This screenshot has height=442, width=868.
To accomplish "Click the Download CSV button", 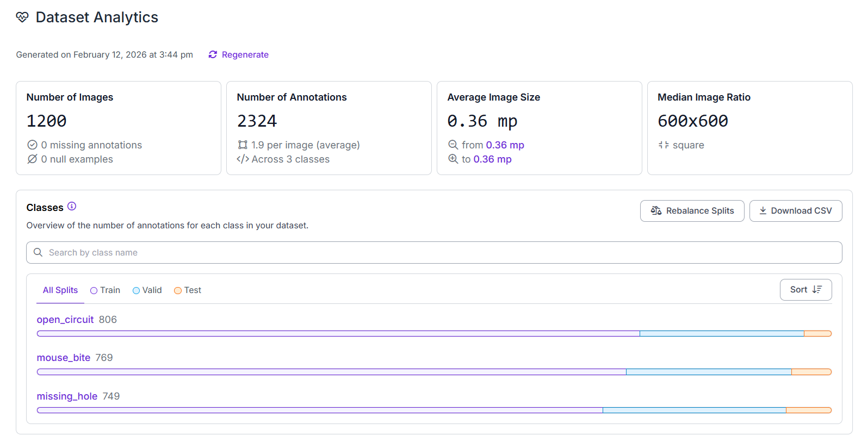I will point(795,211).
